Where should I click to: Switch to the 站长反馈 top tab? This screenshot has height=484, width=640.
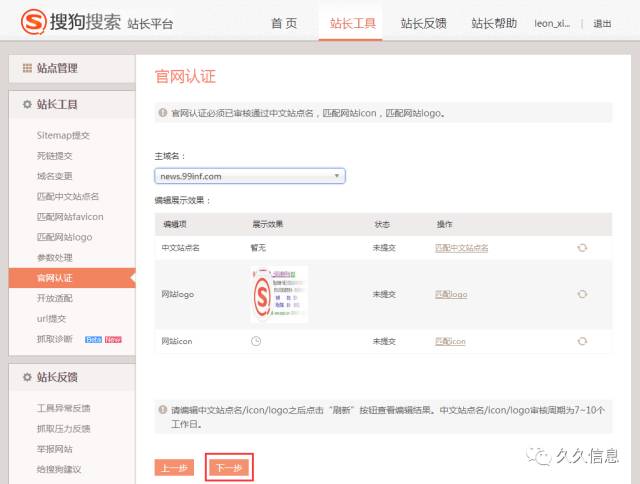click(422, 23)
